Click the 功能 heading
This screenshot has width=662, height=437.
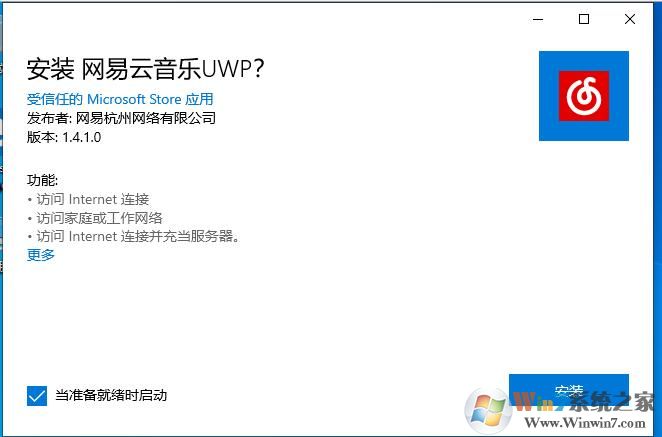coord(42,180)
